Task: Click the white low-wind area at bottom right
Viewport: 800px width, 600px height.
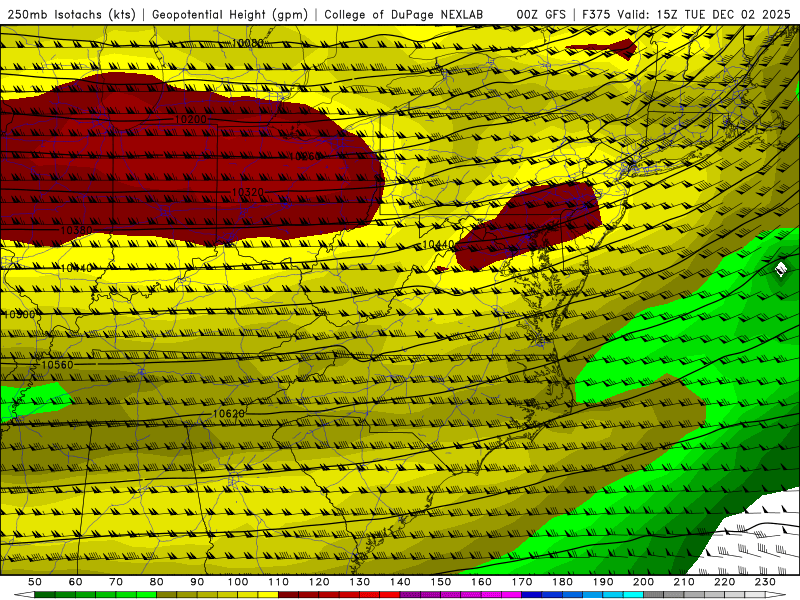Action: 755,536
